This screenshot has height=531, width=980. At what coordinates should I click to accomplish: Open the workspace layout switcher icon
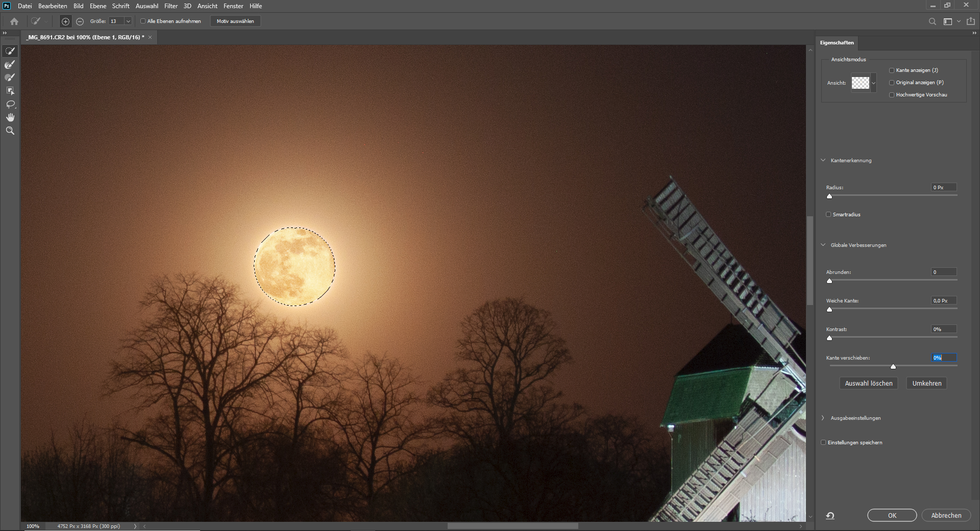click(x=948, y=21)
